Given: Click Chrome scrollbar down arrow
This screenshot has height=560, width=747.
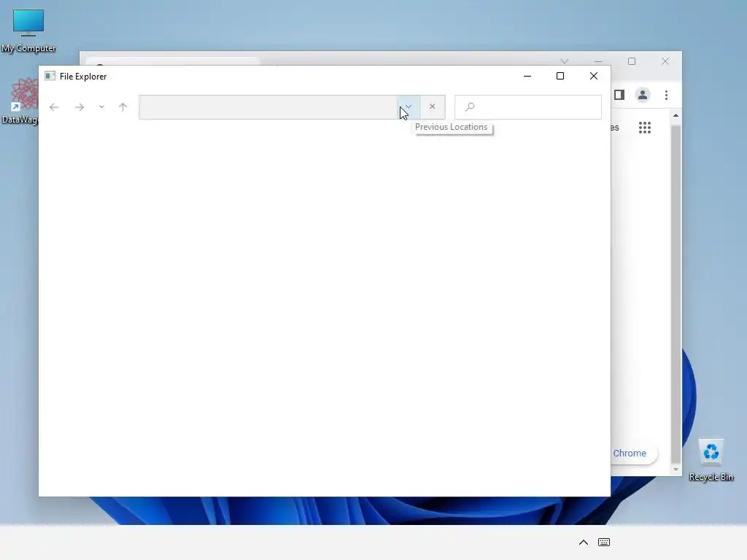Looking at the screenshot, I should click(x=676, y=470).
